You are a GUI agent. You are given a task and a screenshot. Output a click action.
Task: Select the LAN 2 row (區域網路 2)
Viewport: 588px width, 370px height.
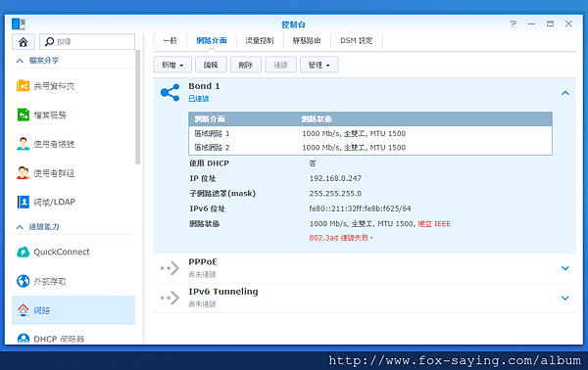[x=370, y=148]
